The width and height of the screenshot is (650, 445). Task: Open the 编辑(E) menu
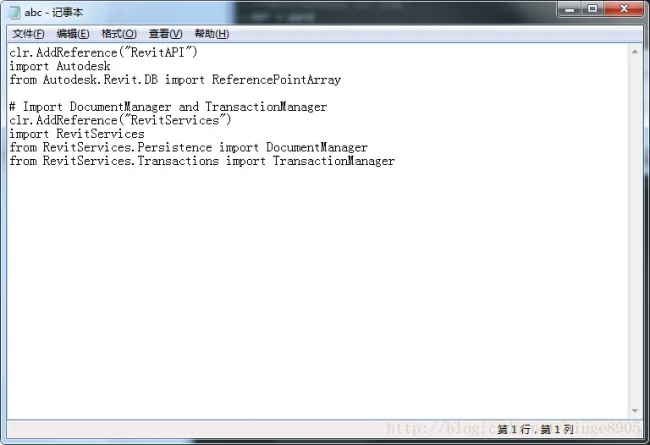click(73, 34)
